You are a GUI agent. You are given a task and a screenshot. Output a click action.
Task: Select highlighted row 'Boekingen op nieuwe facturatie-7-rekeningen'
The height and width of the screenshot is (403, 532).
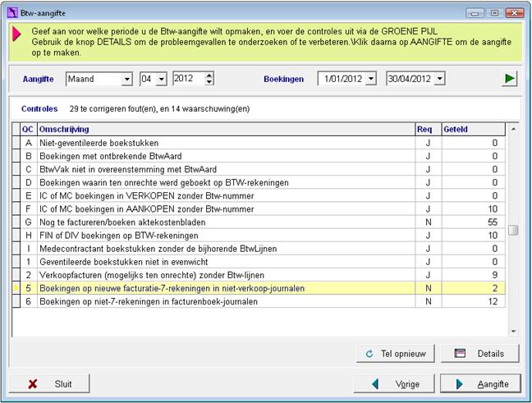pyautogui.click(x=259, y=288)
